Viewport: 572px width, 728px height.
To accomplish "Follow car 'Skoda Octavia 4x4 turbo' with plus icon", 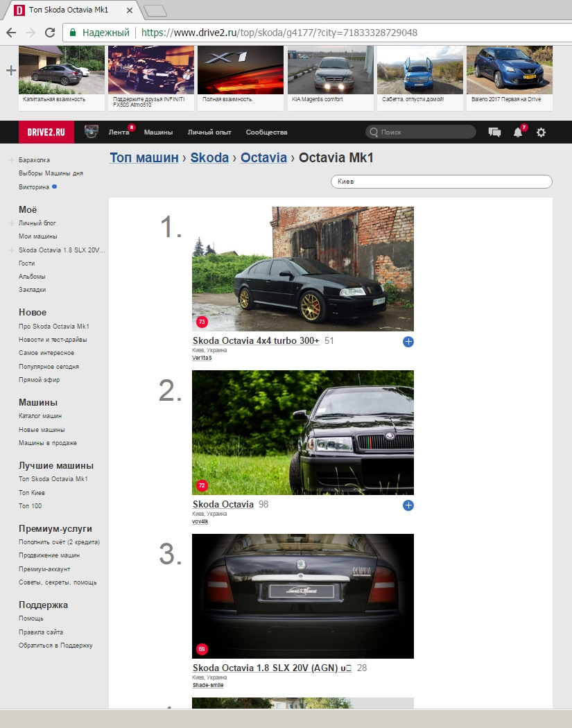I will click(x=408, y=342).
